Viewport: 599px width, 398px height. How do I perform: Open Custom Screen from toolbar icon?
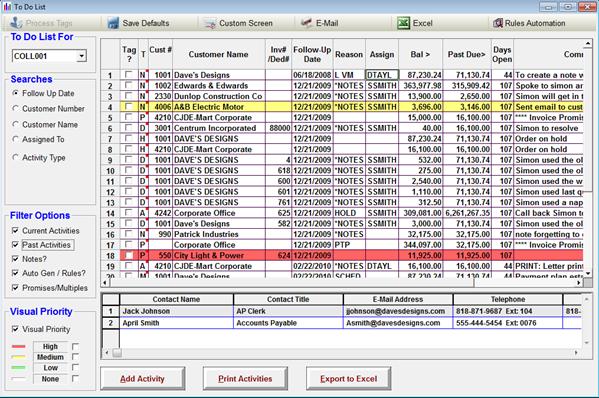point(210,24)
